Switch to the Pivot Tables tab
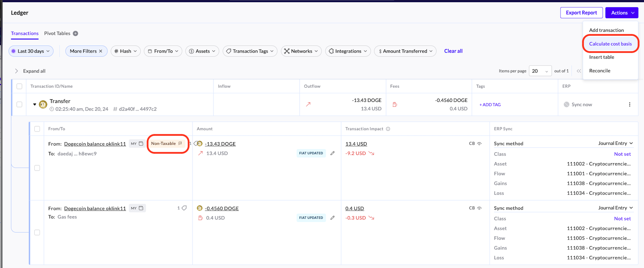 pyautogui.click(x=57, y=34)
